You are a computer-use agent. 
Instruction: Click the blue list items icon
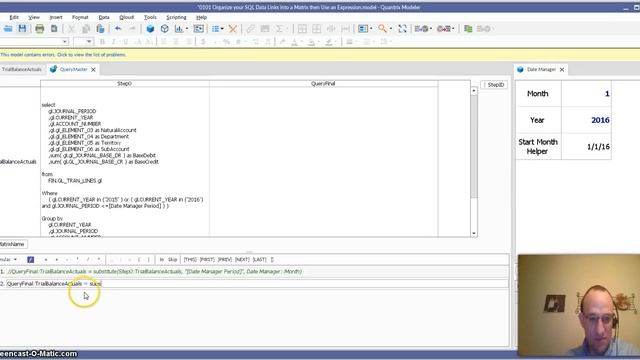[x=215, y=29]
